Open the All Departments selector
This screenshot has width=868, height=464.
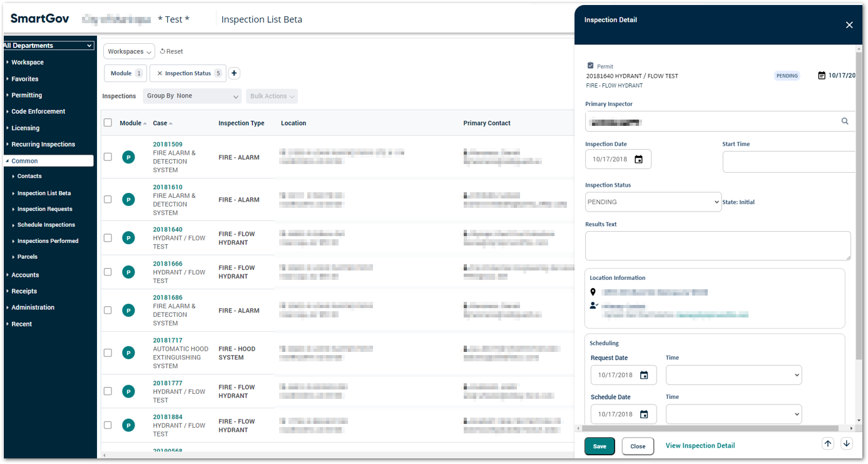(48, 46)
